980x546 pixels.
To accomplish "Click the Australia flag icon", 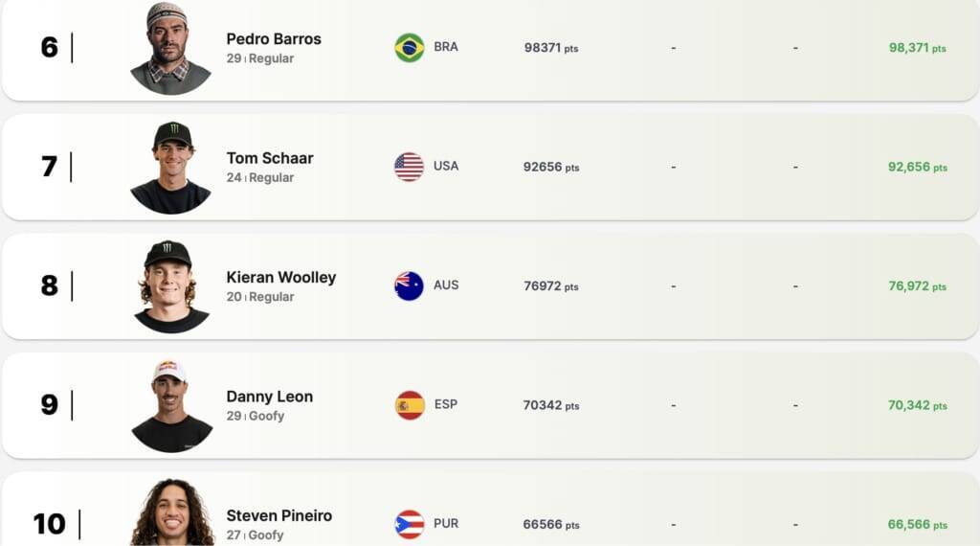I will point(410,285).
